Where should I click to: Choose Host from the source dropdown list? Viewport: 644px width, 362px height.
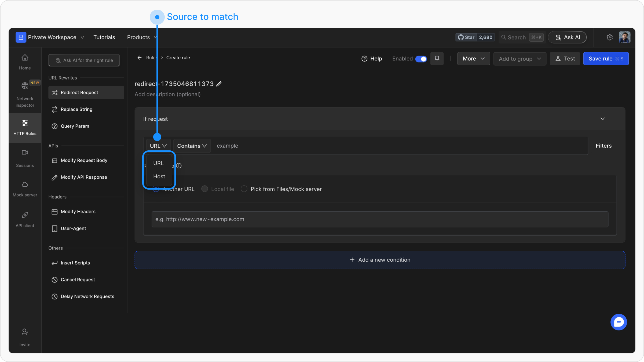[159, 176]
